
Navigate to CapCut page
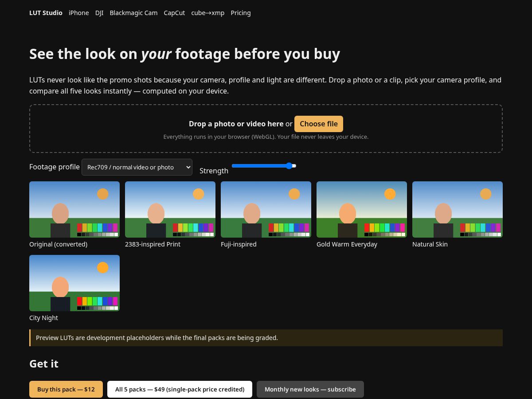174,13
